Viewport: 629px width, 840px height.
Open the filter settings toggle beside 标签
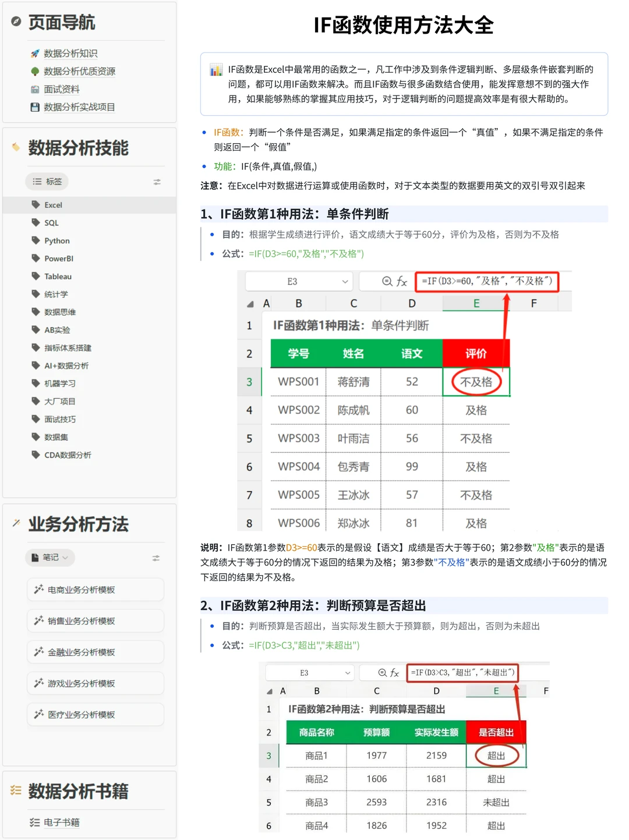pyautogui.click(x=157, y=182)
